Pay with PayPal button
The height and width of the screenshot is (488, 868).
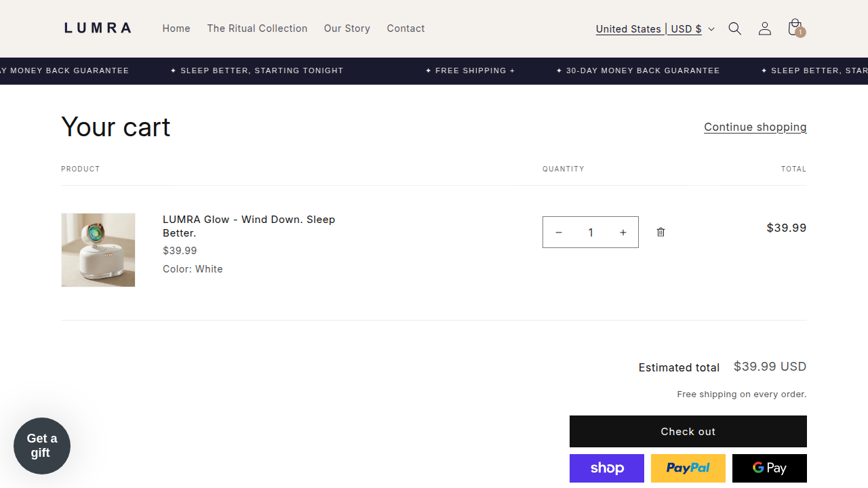click(x=688, y=468)
